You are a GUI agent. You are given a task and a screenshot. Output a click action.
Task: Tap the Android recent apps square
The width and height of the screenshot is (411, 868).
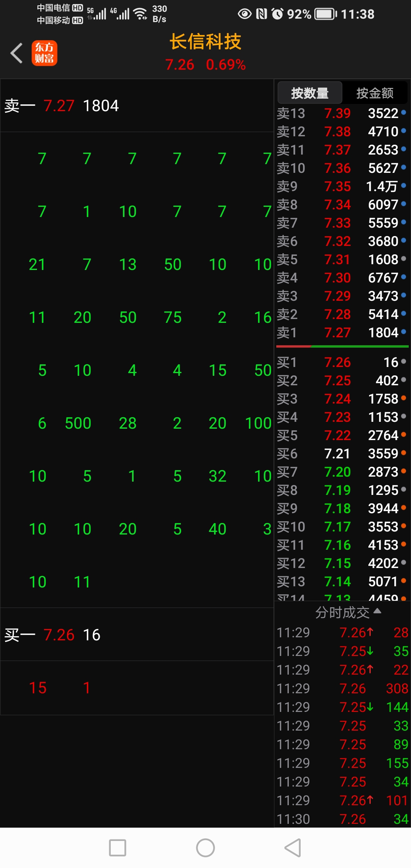tap(118, 848)
